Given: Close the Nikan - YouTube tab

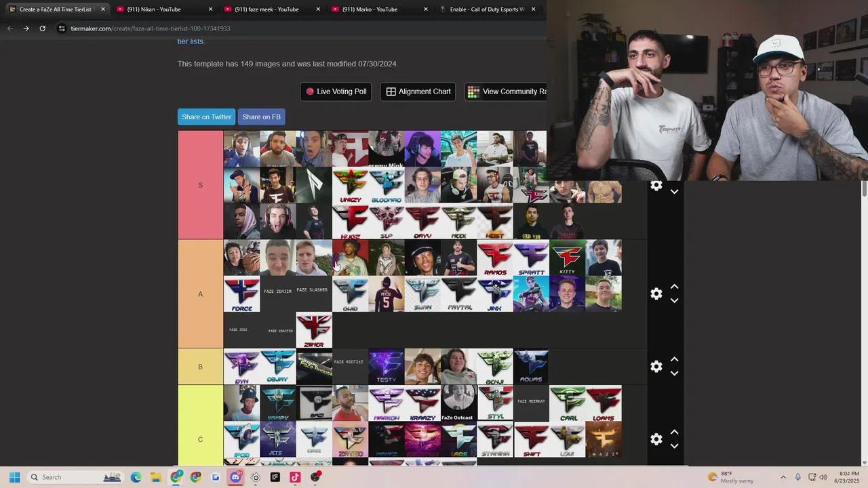Looking at the screenshot, I should click(x=210, y=9).
